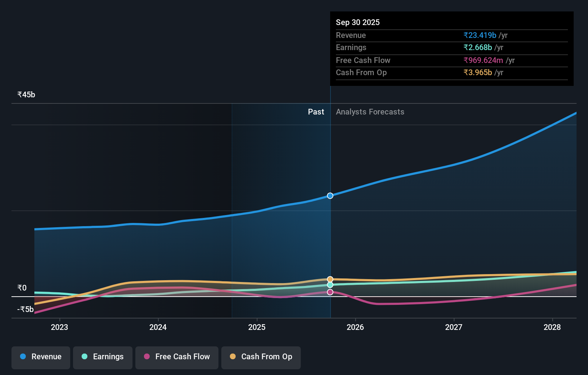Image resolution: width=588 pixels, height=375 pixels.
Task: Click the 2026 point on the timeline axis
Action: [x=355, y=327]
